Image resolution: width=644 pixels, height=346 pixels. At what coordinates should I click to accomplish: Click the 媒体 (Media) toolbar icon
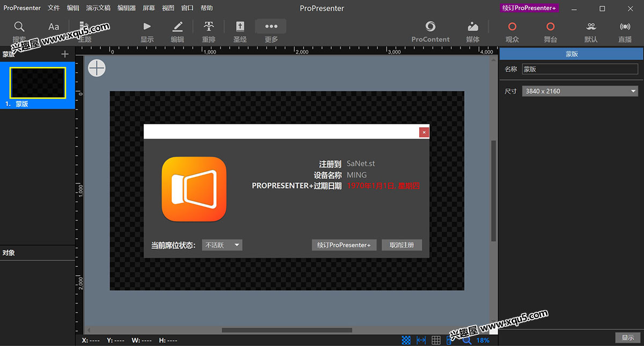point(473,26)
